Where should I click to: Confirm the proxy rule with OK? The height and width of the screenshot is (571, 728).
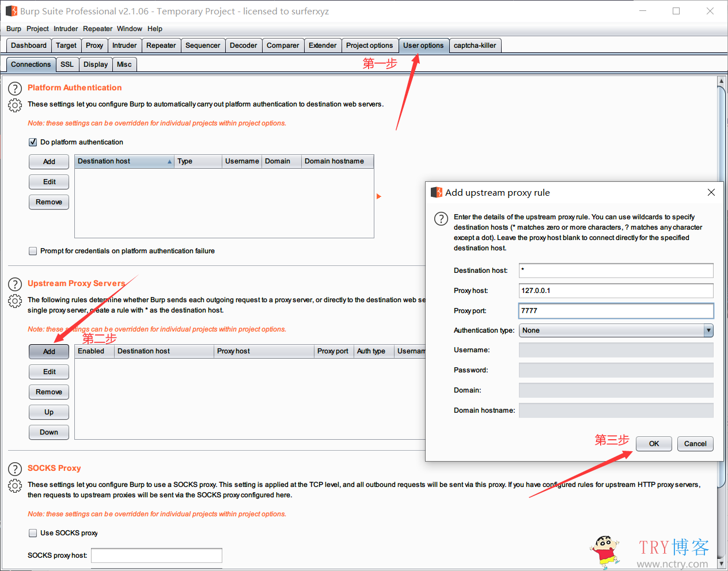654,444
